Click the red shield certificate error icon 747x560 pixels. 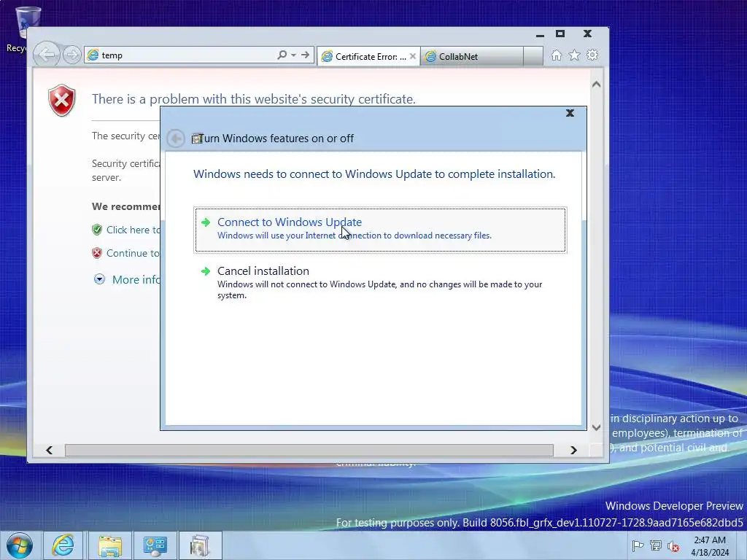point(62,101)
